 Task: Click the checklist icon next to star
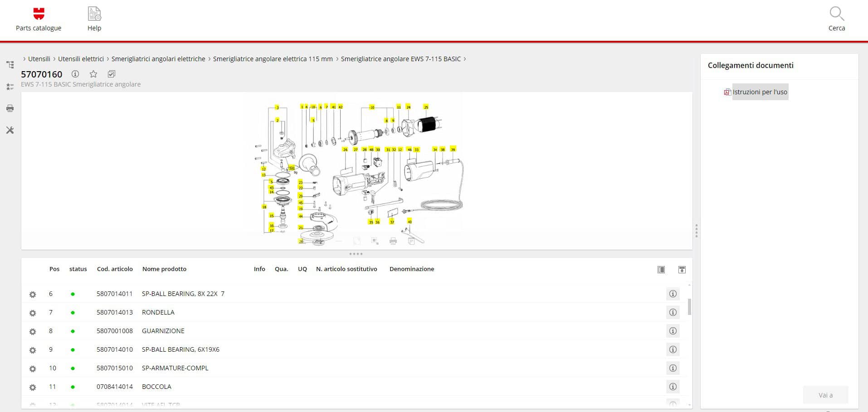click(x=112, y=74)
